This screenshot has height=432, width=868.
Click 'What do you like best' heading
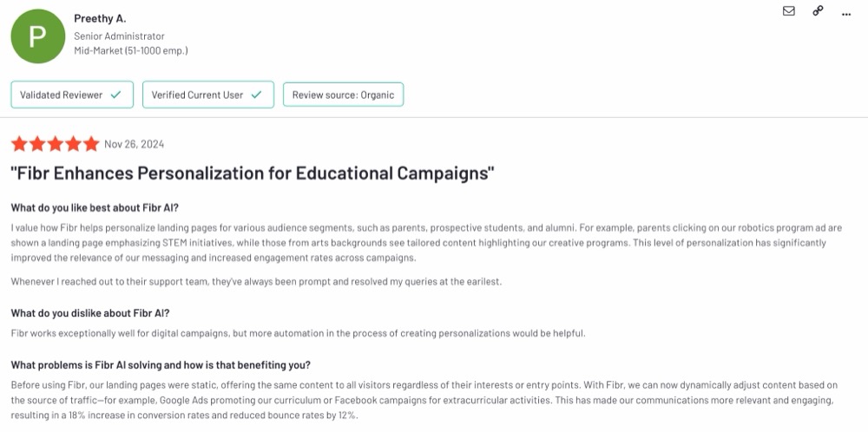(x=95, y=208)
